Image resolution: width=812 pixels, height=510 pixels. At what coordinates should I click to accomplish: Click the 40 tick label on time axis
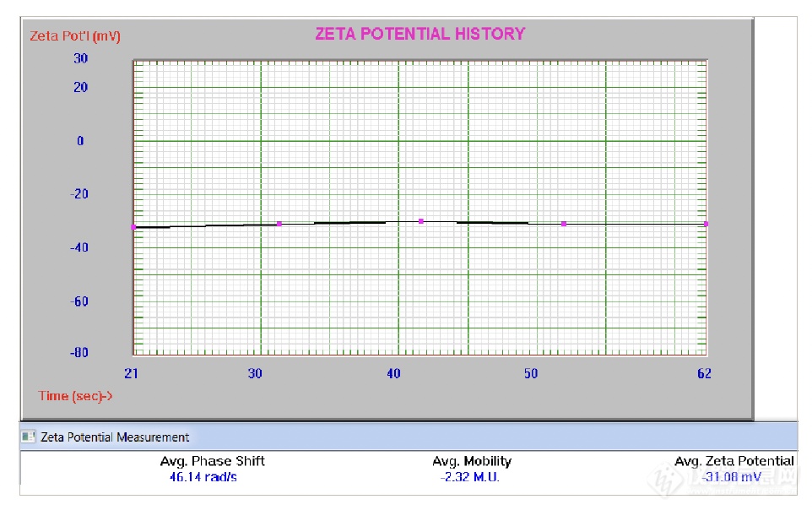(393, 374)
